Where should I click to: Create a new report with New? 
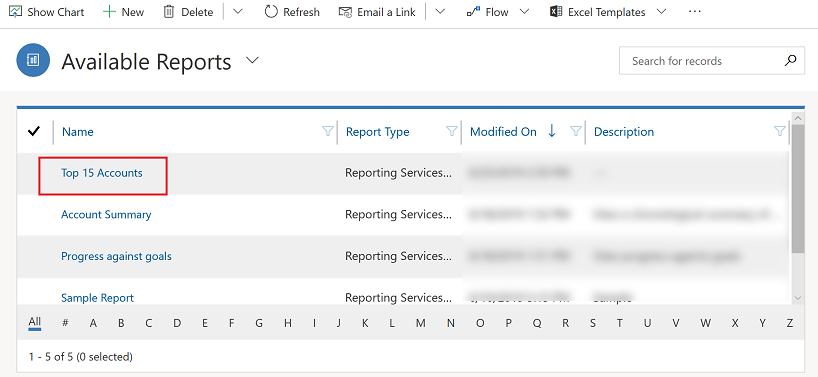(x=123, y=12)
